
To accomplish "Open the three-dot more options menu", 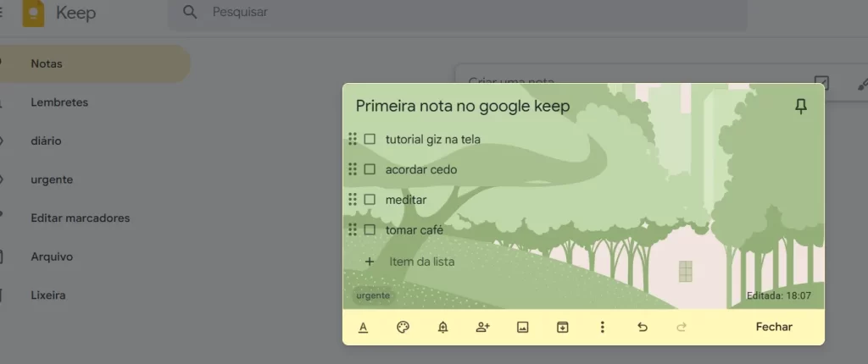I will (603, 328).
